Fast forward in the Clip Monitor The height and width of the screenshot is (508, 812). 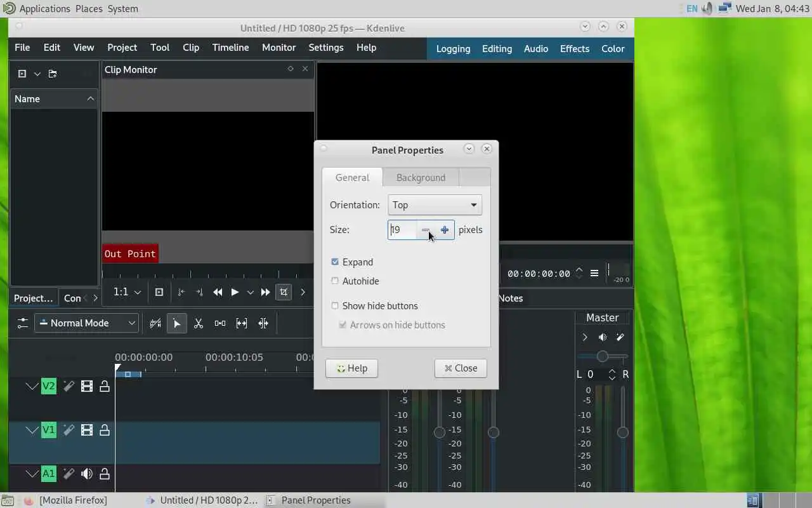(266, 292)
